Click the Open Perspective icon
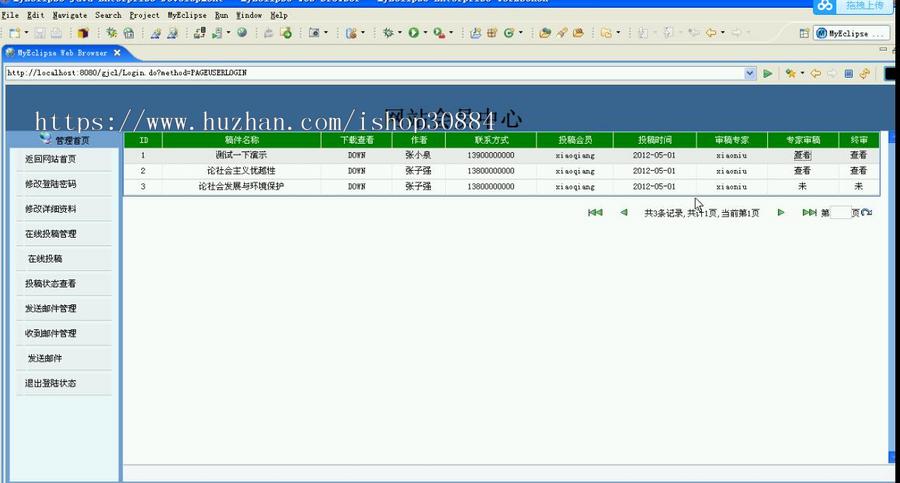 (804, 33)
